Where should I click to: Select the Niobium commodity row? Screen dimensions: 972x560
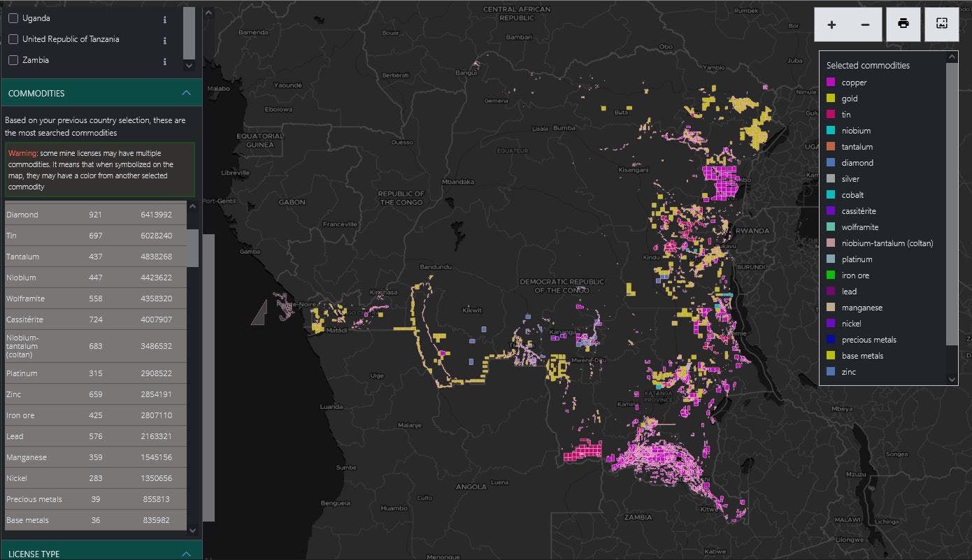coord(95,278)
